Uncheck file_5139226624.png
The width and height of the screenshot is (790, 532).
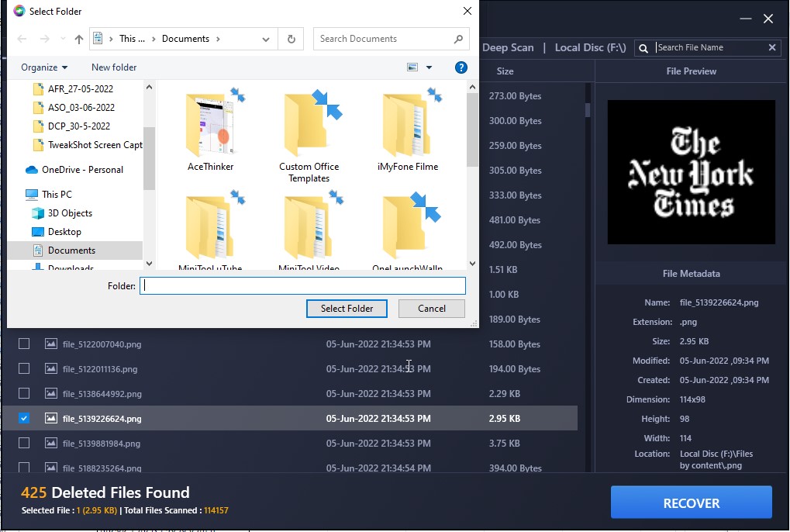tap(24, 418)
